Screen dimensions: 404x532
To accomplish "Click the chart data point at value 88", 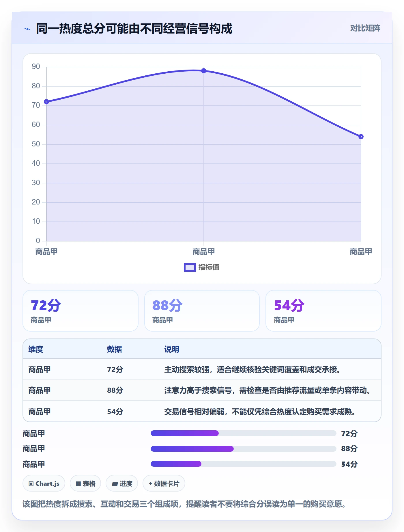I will [204, 71].
